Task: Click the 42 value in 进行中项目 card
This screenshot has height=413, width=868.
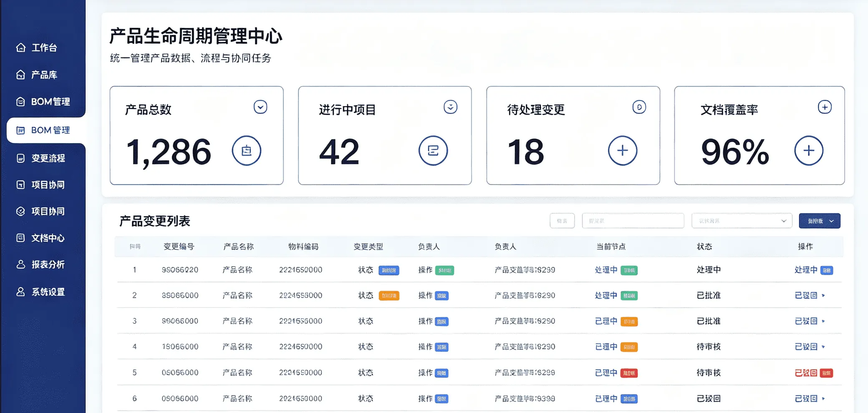Action: (x=339, y=152)
